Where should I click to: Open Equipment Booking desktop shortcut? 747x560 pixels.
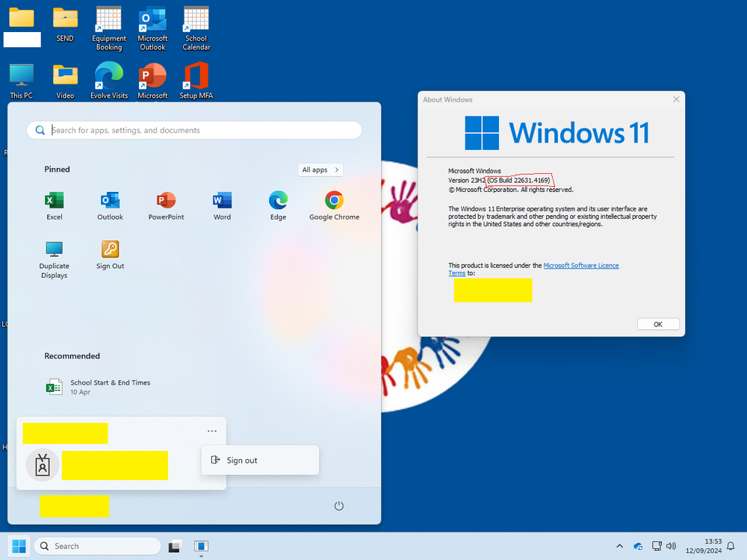[108, 28]
